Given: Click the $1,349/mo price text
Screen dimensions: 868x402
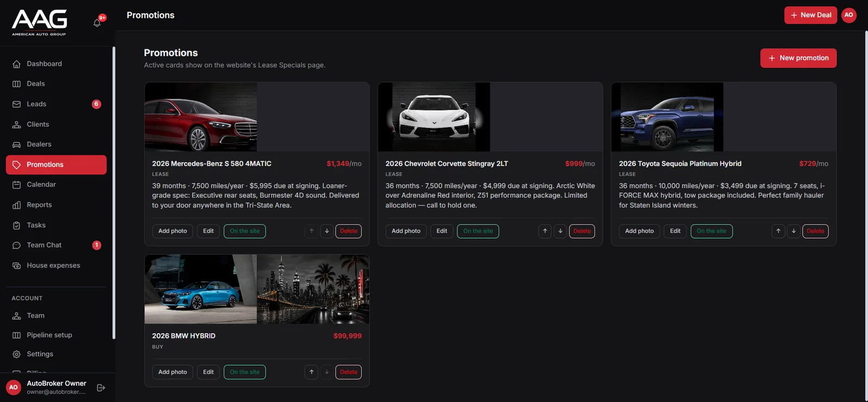Looking at the screenshot, I should click(x=344, y=163).
